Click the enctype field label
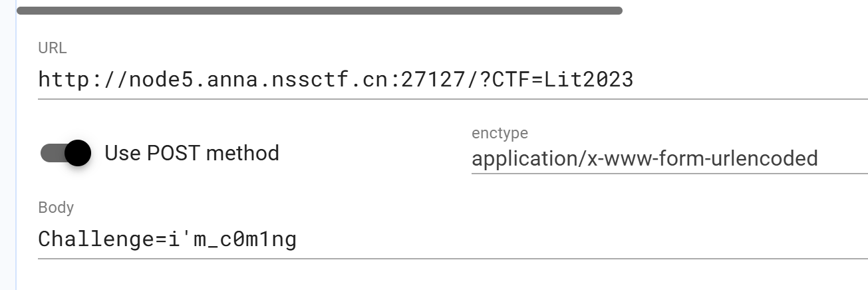Image resolution: width=868 pixels, height=290 pixels. (x=500, y=133)
